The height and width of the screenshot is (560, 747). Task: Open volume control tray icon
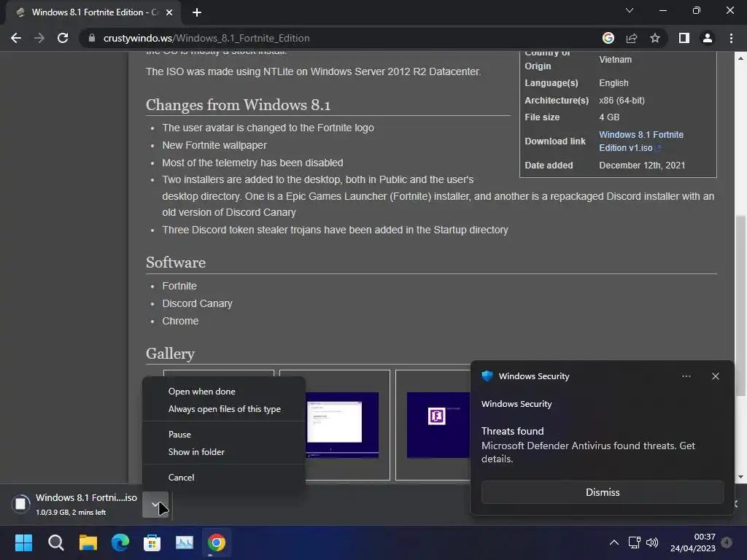(x=651, y=542)
